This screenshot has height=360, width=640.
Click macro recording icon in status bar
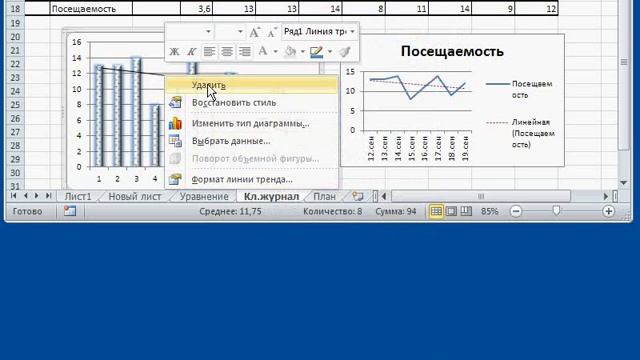pos(70,211)
